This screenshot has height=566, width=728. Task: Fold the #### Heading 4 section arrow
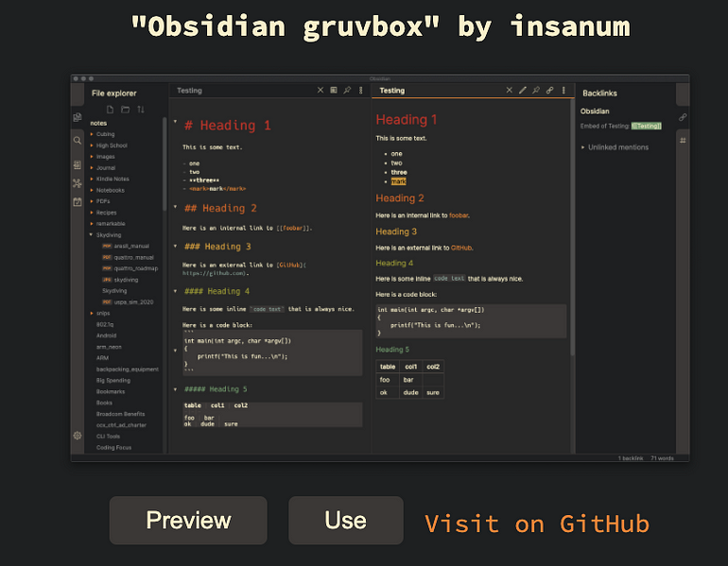tap(175, 291)
